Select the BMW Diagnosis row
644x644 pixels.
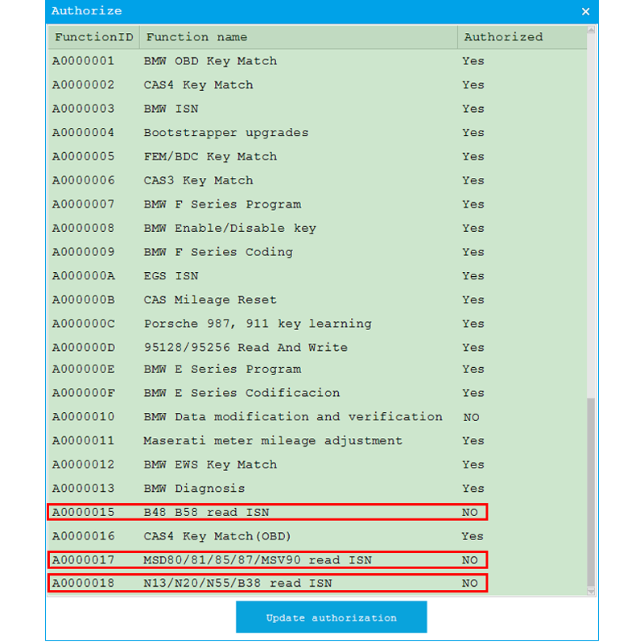(x=317, y=489)
